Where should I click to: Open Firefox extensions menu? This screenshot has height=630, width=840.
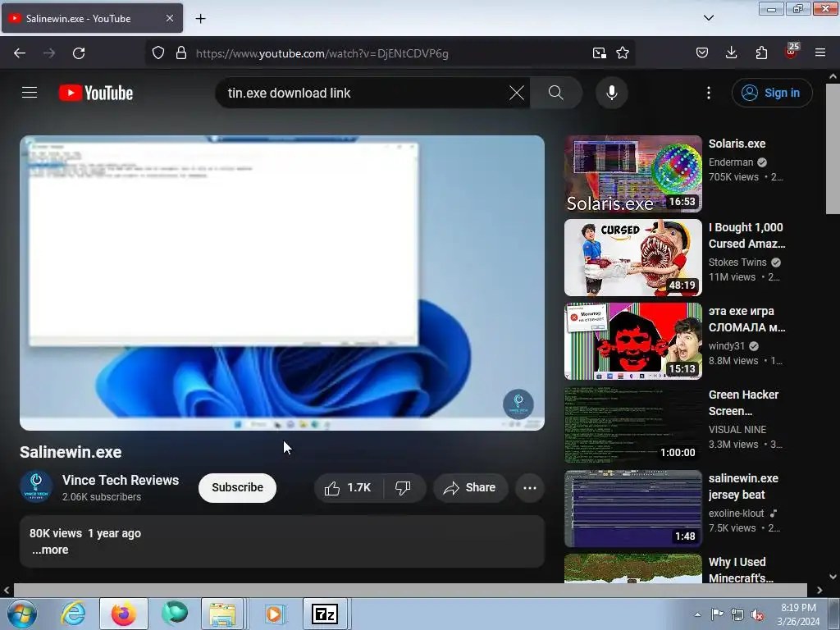761,53
